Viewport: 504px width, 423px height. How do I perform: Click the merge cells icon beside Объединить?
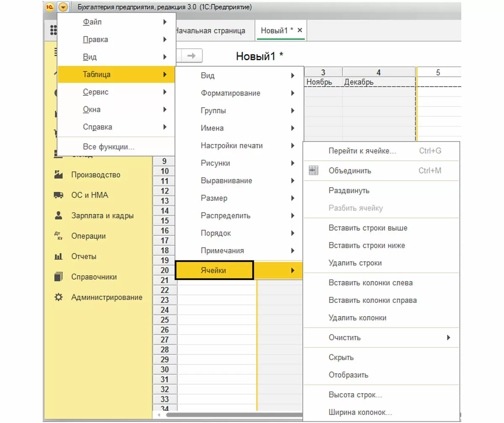313,171
